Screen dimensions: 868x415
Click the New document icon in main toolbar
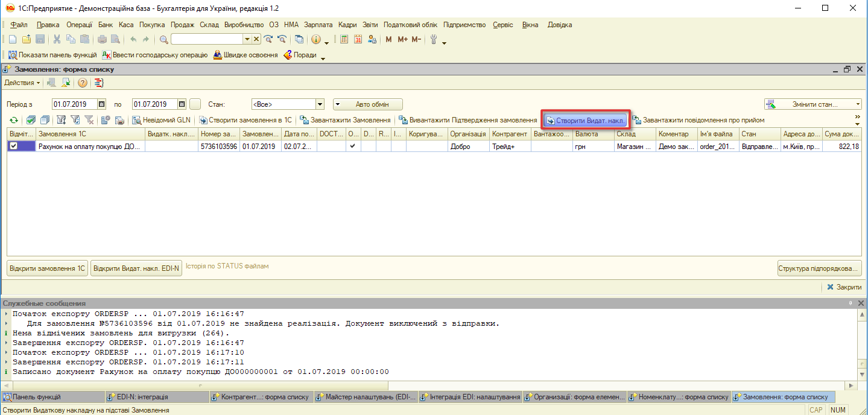(13, 39)
